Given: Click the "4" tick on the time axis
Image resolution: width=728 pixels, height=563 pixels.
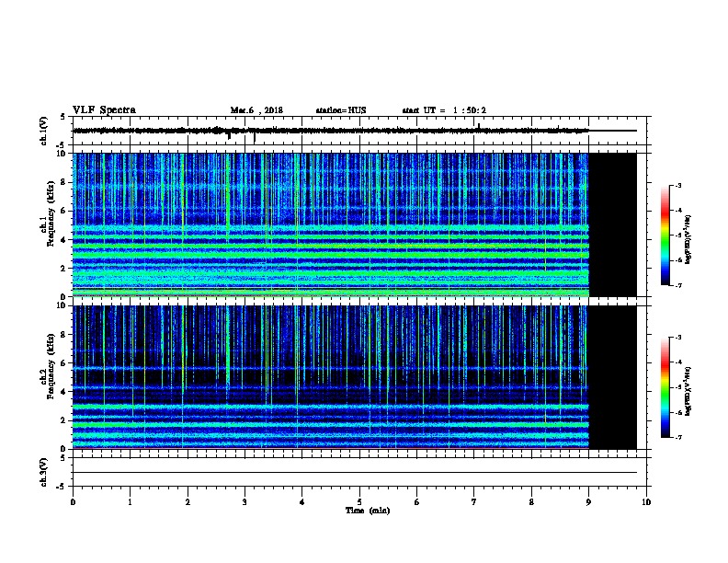Looking at the screenshot, I should pyautogui.click(x=302, y=502).
